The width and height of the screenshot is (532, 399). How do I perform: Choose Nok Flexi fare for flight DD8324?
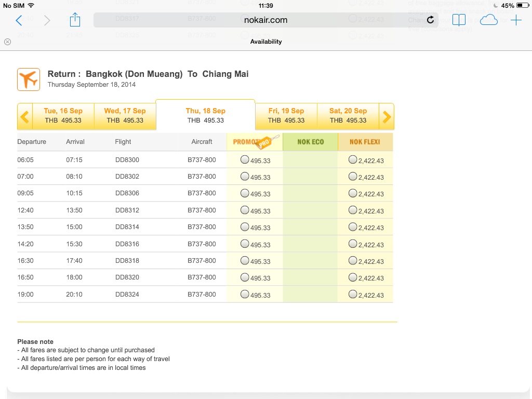pos(353,294)
